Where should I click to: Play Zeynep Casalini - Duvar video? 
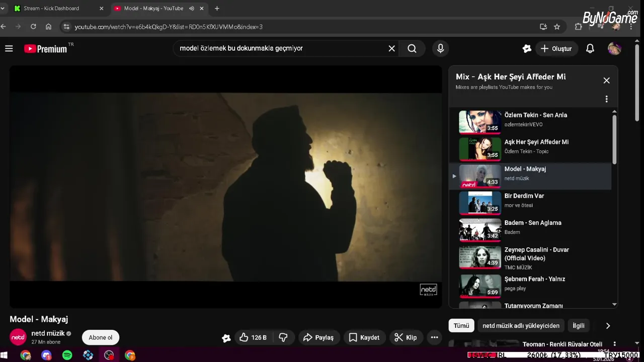530,258
